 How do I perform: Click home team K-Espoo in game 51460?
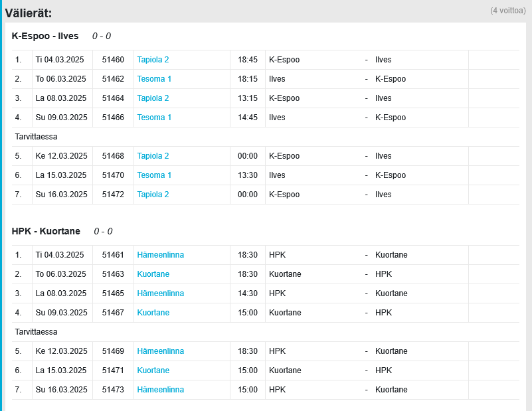tap(284, 60)
